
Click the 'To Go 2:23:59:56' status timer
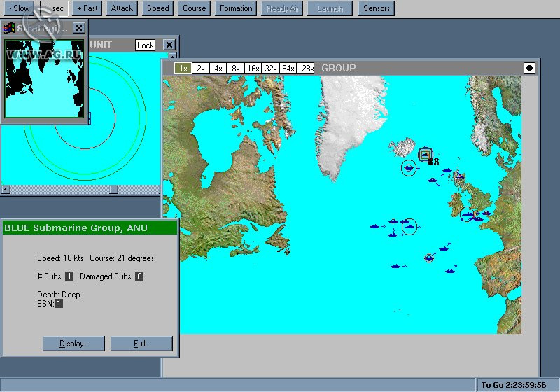(514, 385)
